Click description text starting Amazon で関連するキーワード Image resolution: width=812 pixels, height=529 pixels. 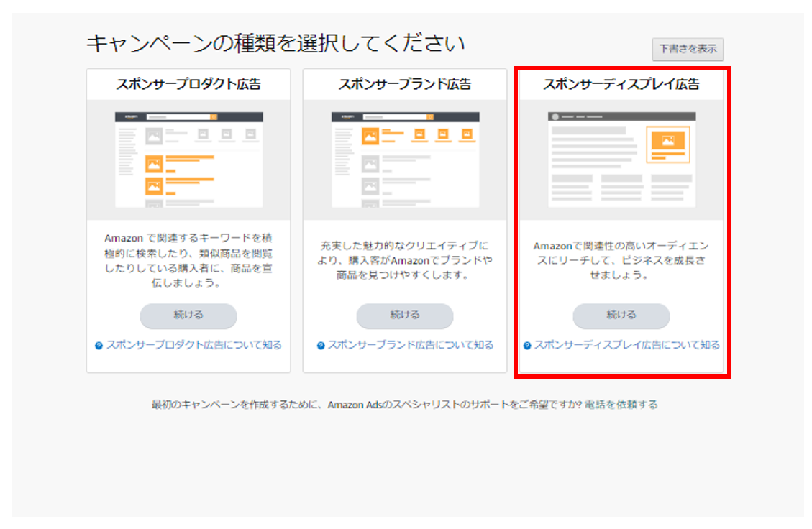pos(188,260)
